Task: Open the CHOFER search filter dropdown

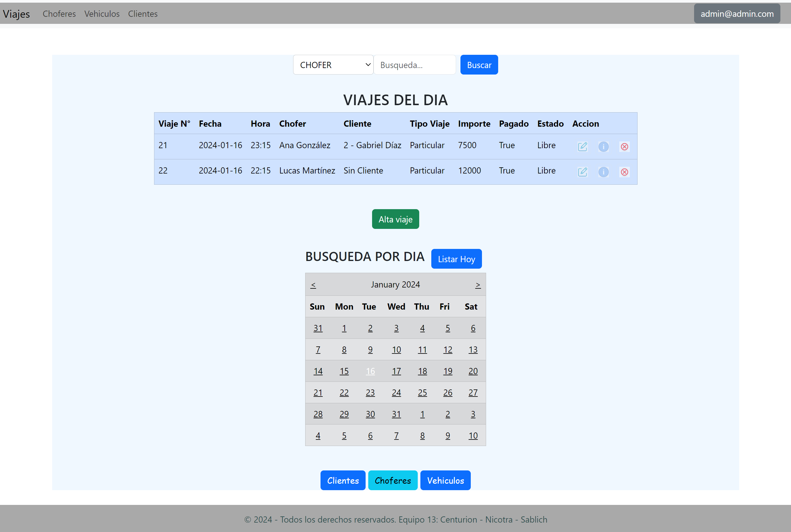Action: 333,65
